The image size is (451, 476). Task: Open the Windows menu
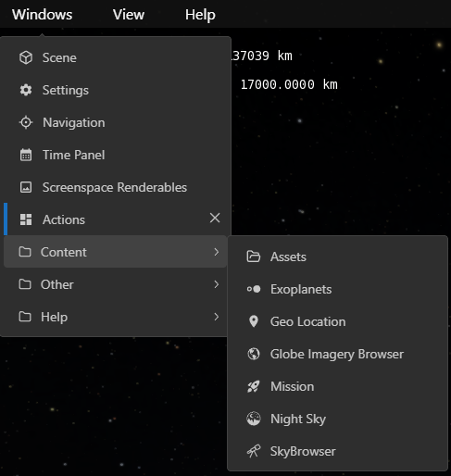[43, 14]
